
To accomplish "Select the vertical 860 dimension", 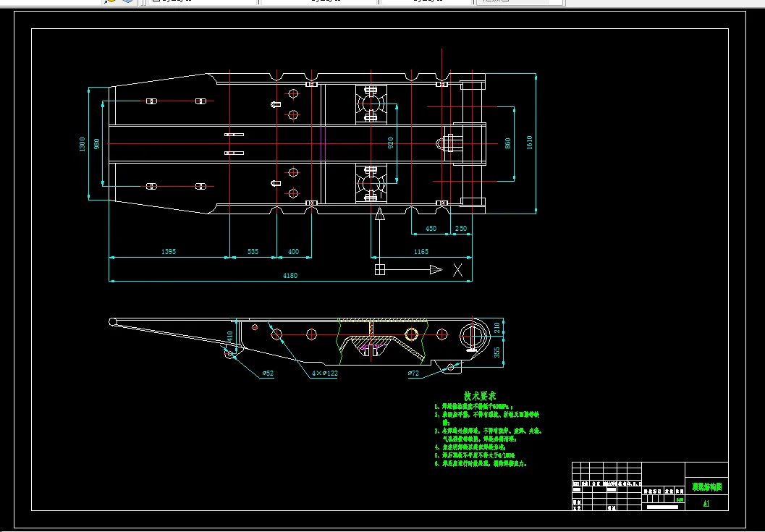I will tap(507, 143).
